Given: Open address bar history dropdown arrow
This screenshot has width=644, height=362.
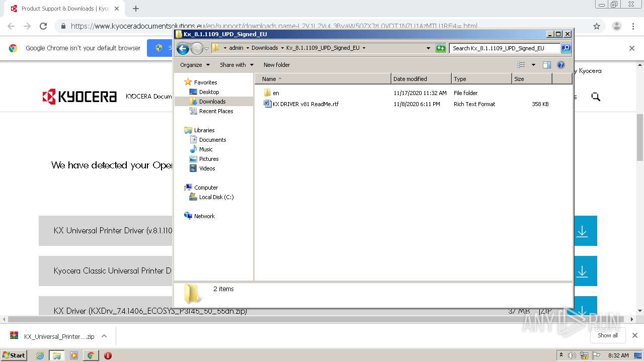Looking at the screenshot, I should tap(428, 48).
